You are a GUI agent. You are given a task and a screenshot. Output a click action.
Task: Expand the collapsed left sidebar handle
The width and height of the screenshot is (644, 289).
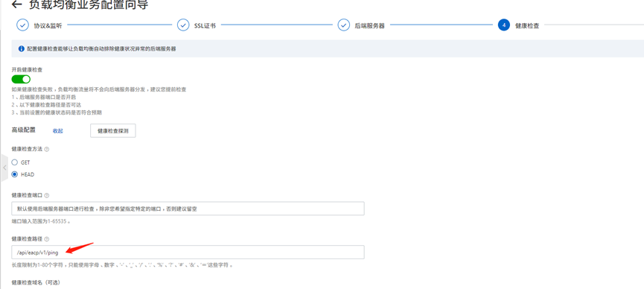pos(4,168)
